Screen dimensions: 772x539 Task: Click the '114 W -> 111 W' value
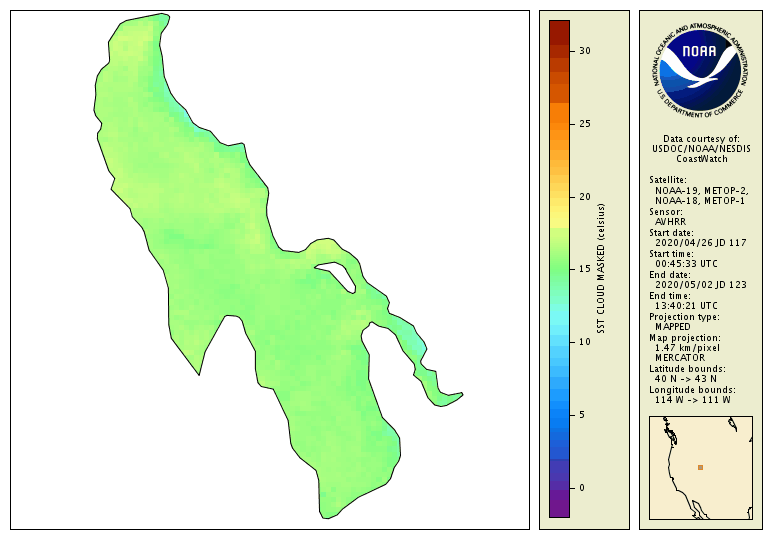pyautogui.click(x=693, y=400)
